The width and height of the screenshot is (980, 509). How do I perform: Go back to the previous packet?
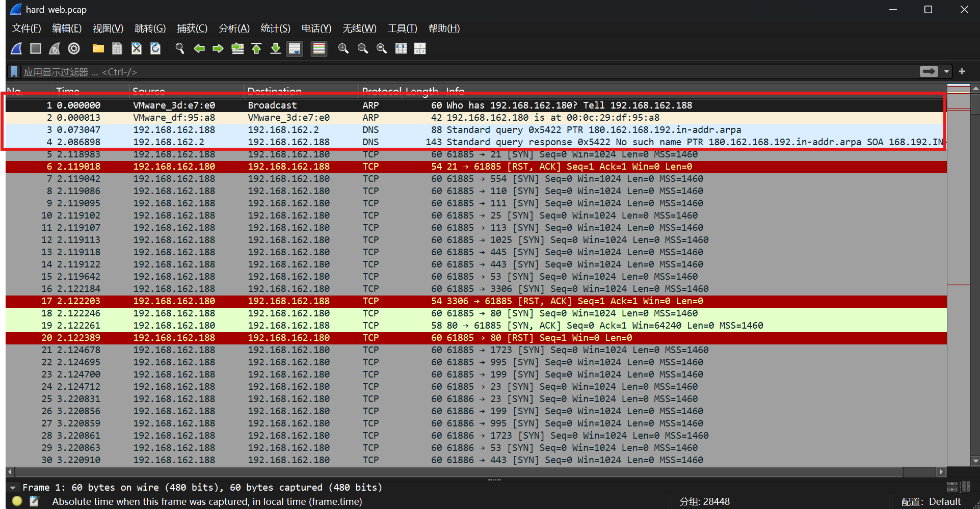point(199,48)
